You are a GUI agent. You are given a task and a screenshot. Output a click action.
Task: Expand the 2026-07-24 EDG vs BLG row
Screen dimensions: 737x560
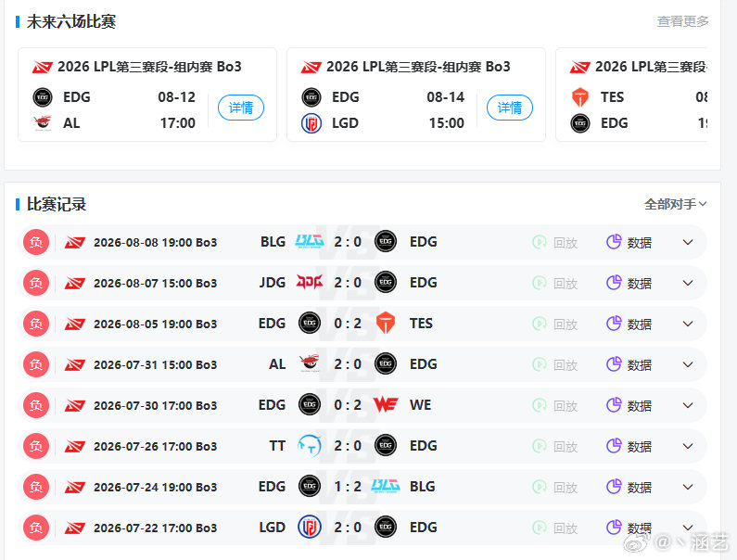click(688, 487)
